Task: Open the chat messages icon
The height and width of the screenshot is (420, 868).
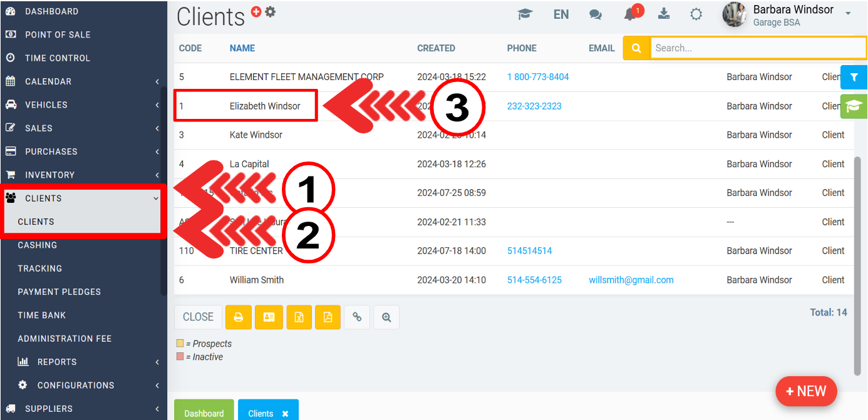Action: tap(596, 14)
